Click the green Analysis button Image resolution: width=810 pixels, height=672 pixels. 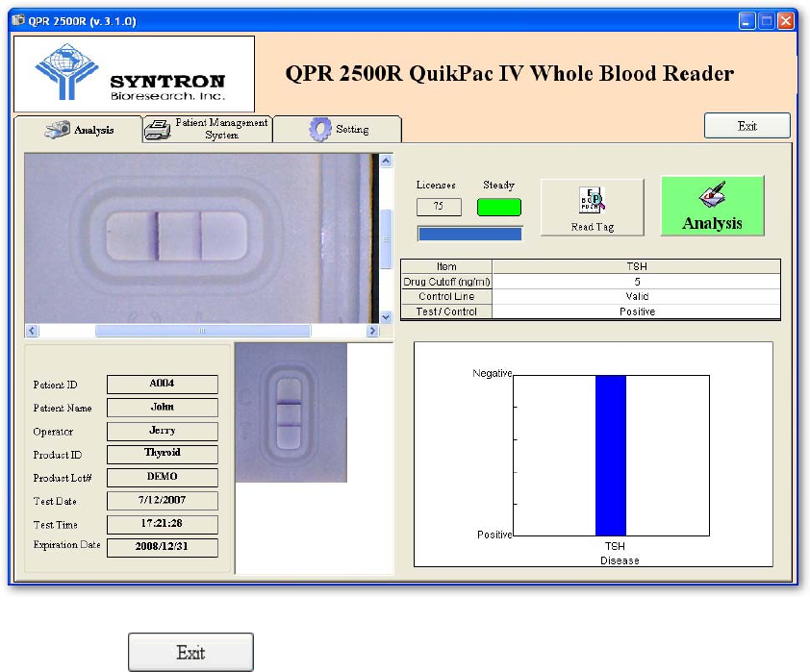tap(713, 206)
